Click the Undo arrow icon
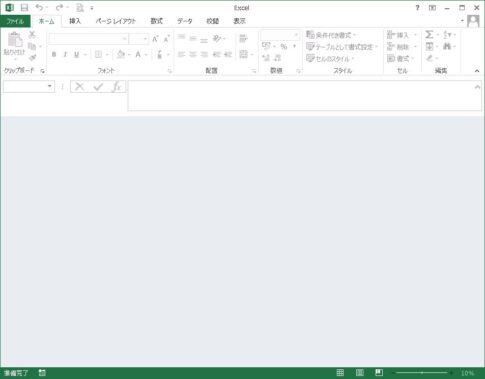The height and width of the screenshot is (379, 485). tap(39, 7)
